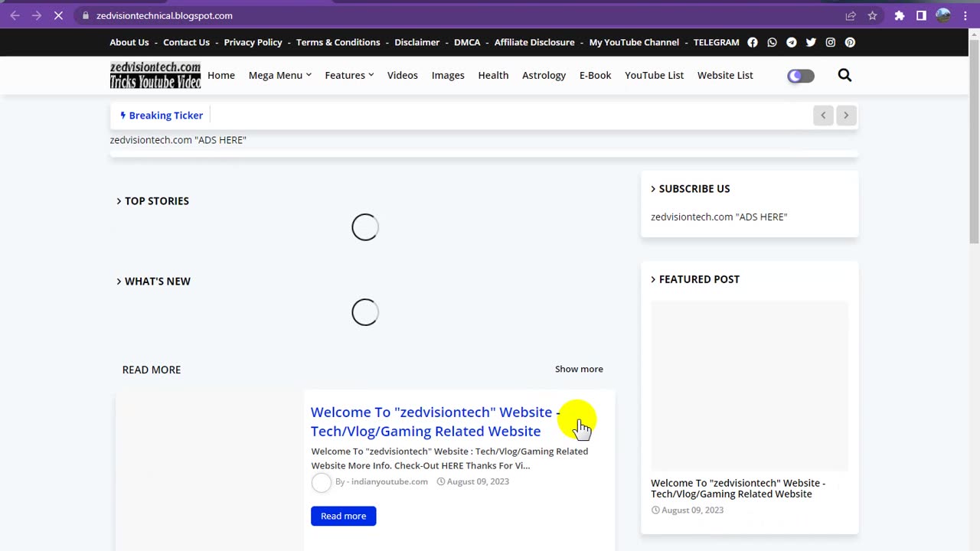Share this page from address bar
This screenshot has width=980, height=551.
click(x=851, y=15)
